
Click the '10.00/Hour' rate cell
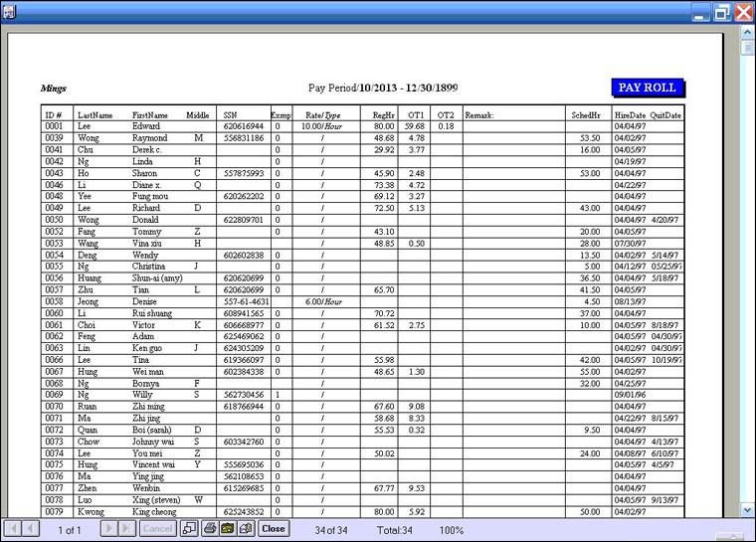pos(321,126)
